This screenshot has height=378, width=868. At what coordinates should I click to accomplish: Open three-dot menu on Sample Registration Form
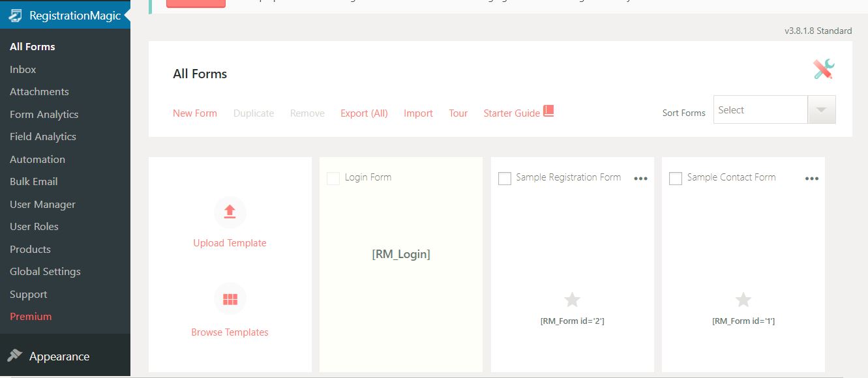640,179
